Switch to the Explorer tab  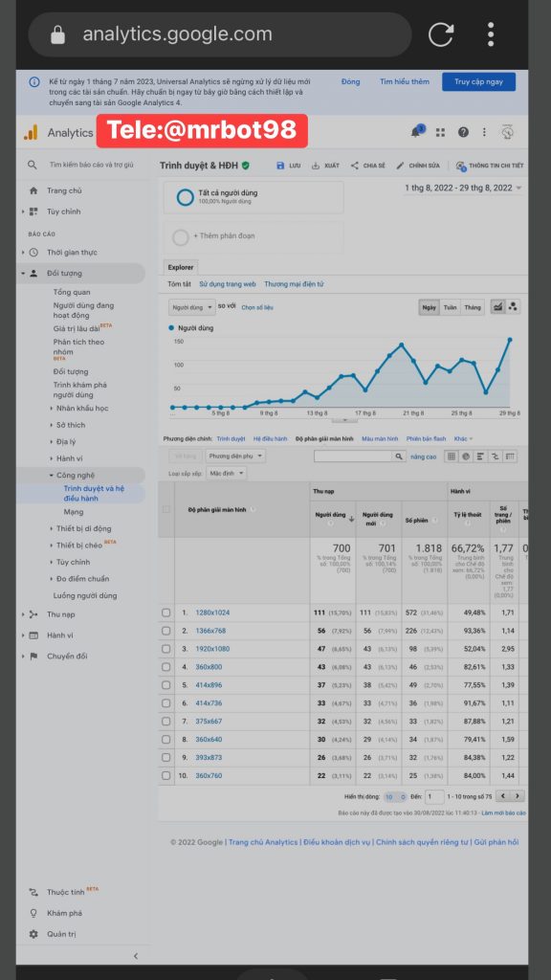(x=181, y=268)
